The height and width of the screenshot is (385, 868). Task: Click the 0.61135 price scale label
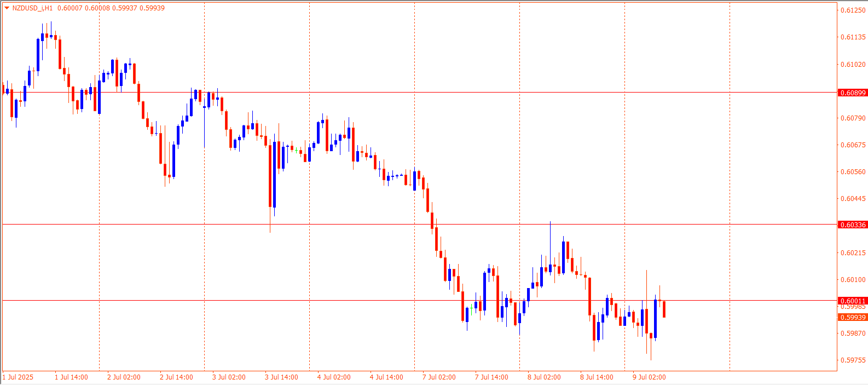853,37
